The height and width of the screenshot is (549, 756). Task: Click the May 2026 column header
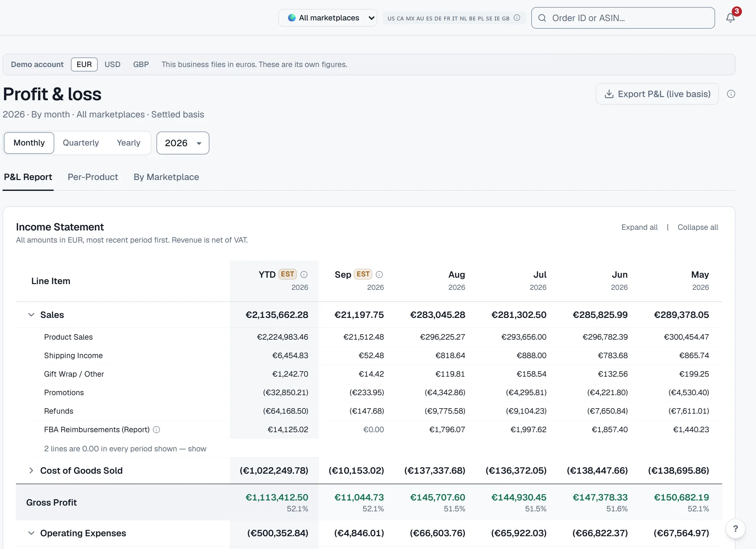(700, 281)
